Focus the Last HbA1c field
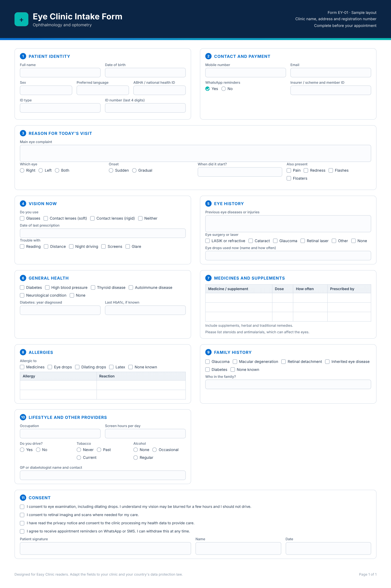This screenshot has width=391, height=588. click(145, 310)
